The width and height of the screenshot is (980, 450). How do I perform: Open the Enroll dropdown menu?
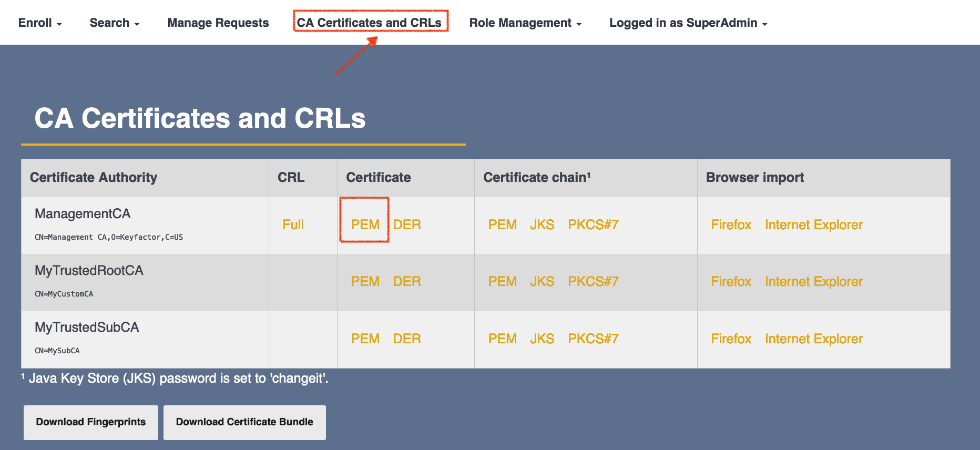click(40, 23)
